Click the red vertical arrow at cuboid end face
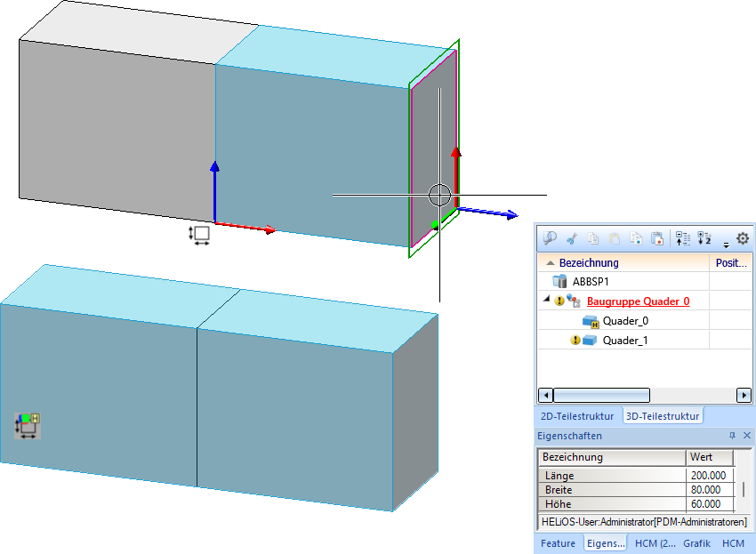Screen dimensions: 756x554 tap(455, 176)
